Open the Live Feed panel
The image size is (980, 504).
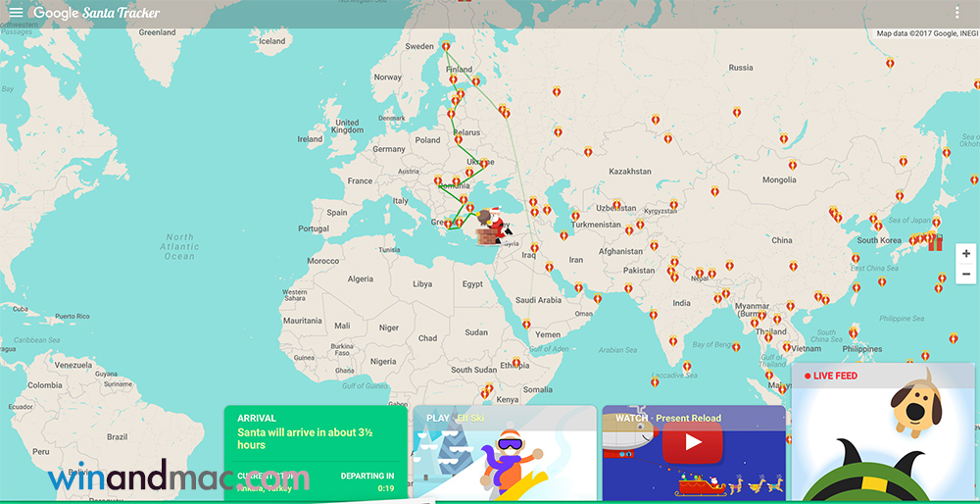point(885,431)
